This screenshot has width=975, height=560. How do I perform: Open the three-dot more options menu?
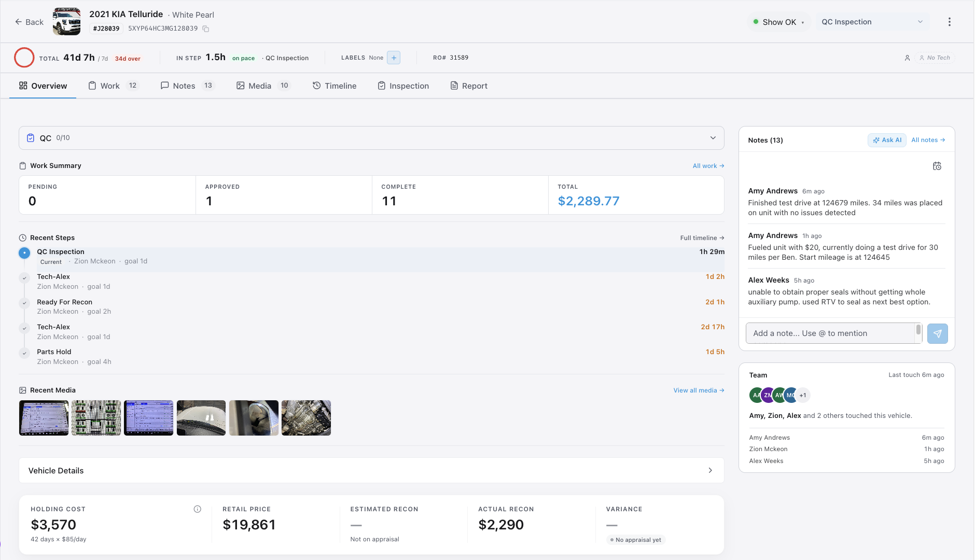pyautogui.click(x=949, y=22)
